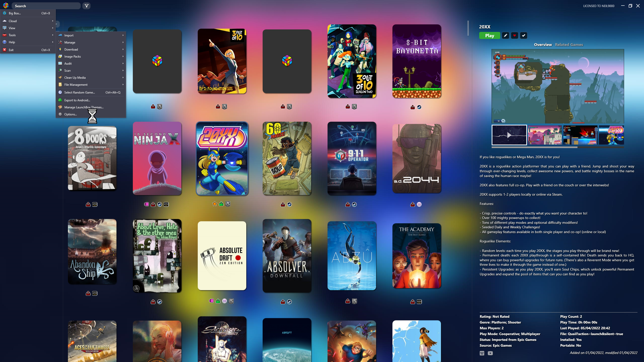This screenshot has width=644, height=362.
Task: Click the game grid vertical scrollbar
Action: click(468, 28)
